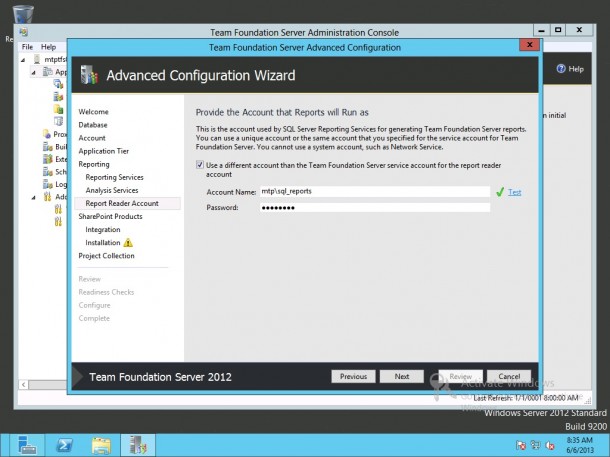Click the Next button
This screenshot has height=457, width=610.
[401, 376]
